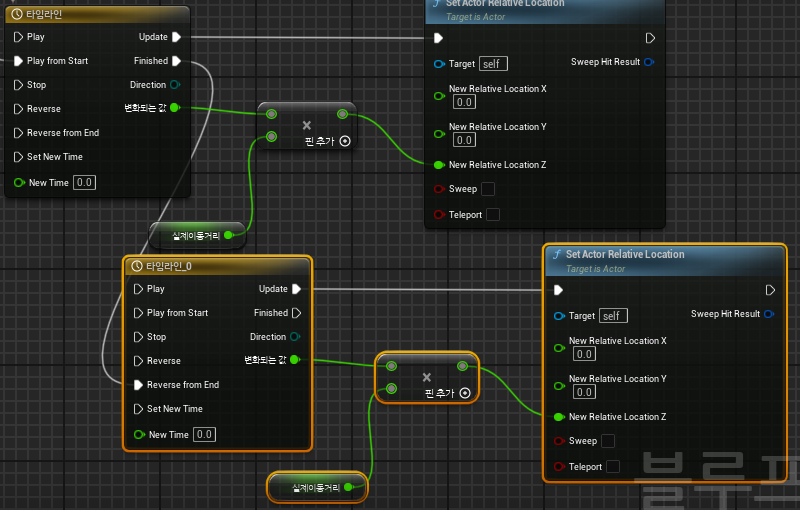Screen dimensions: 800x510
Task: Click Reverse from End pin on 타임라인 node
Action: 18,133
